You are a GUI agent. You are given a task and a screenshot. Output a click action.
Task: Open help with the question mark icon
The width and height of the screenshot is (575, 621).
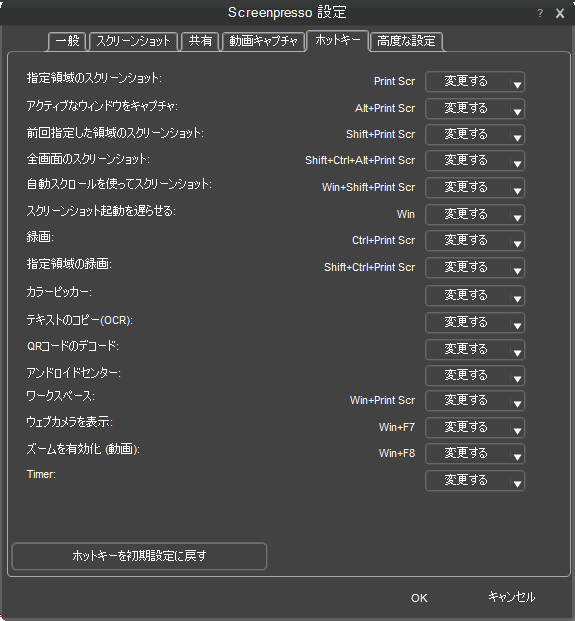540,13
